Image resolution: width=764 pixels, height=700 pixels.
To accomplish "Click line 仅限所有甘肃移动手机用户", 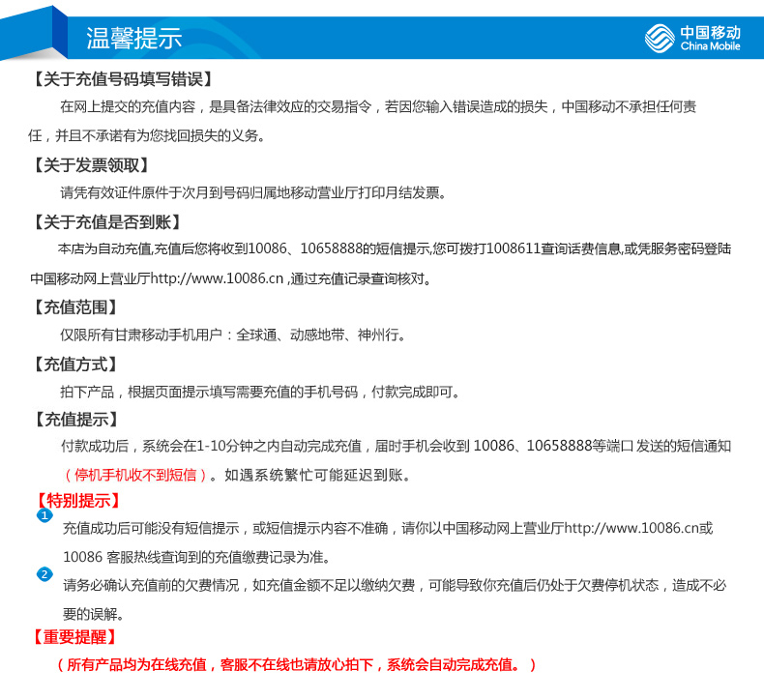I will click(x=233, y=335).
